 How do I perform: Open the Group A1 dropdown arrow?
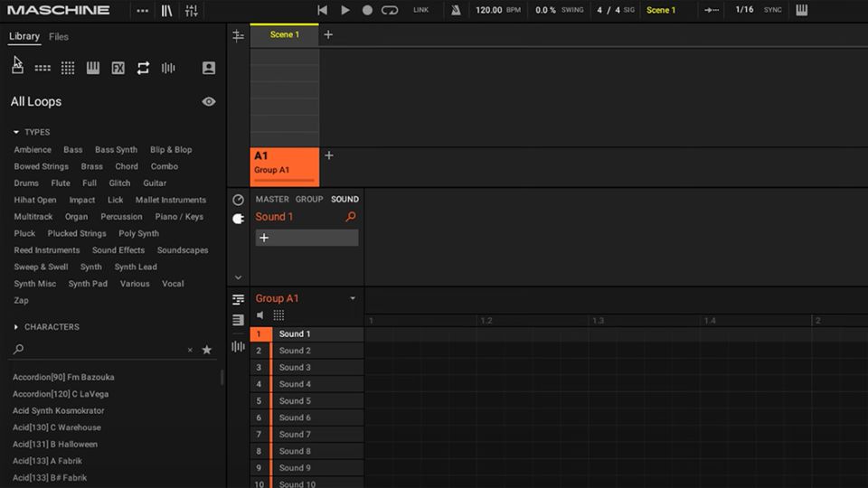click(353, 298)
